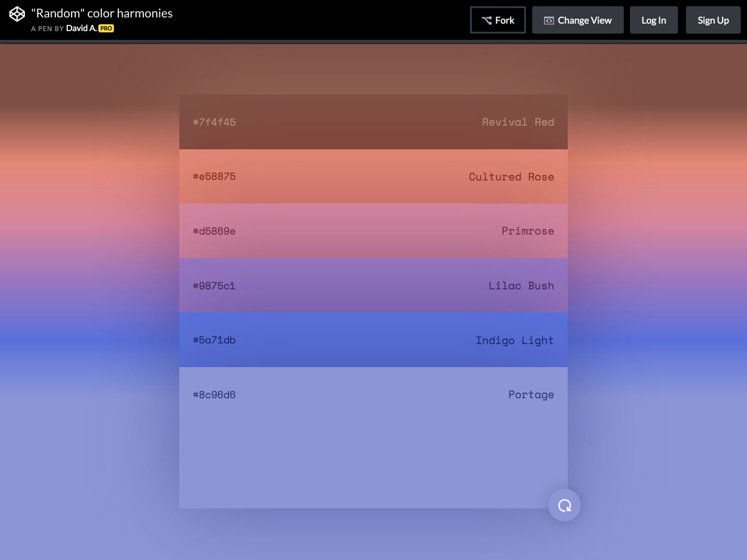Click hex code #7f4f45
This screenshot has height=560, width=747.
[x=214, y=122]
